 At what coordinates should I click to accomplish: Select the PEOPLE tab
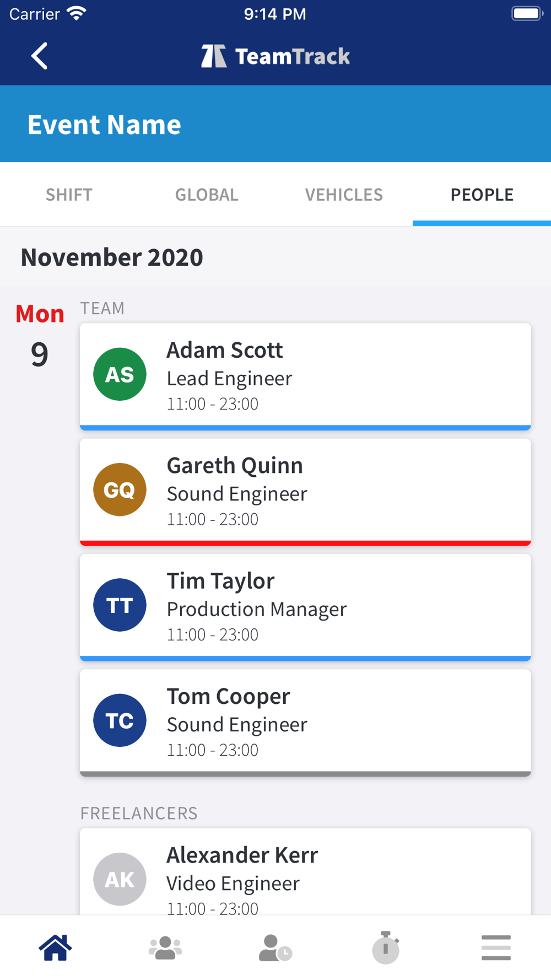click(482, 195)
